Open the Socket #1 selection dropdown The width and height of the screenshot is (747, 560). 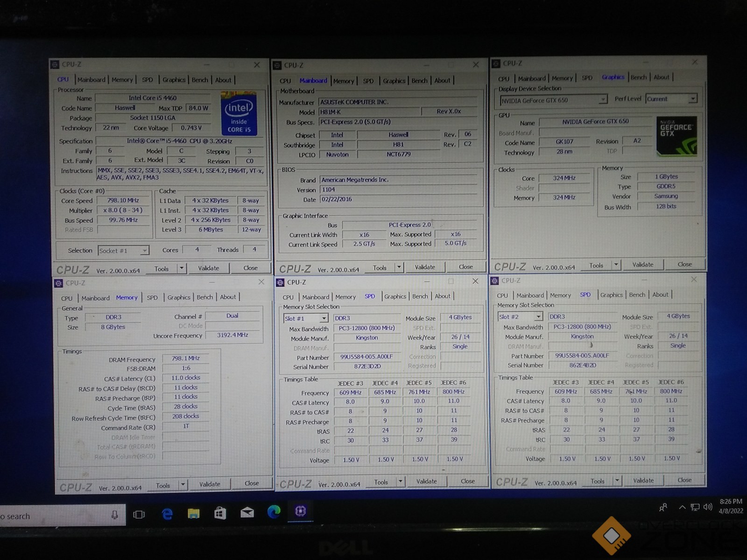(x=123, y=251)
